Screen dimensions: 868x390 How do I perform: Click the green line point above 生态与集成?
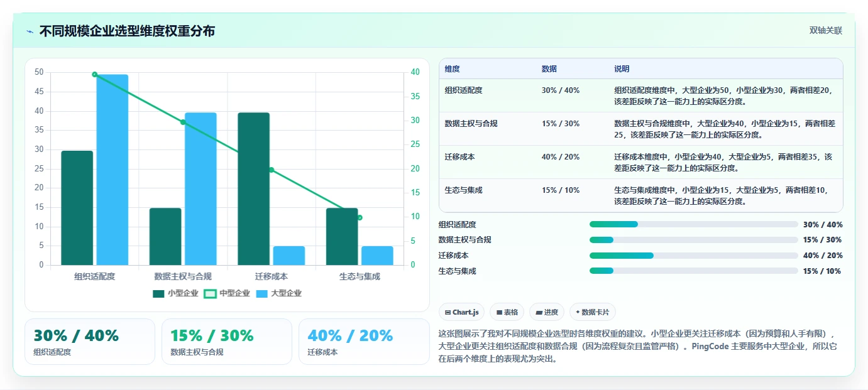coord(360,217)
